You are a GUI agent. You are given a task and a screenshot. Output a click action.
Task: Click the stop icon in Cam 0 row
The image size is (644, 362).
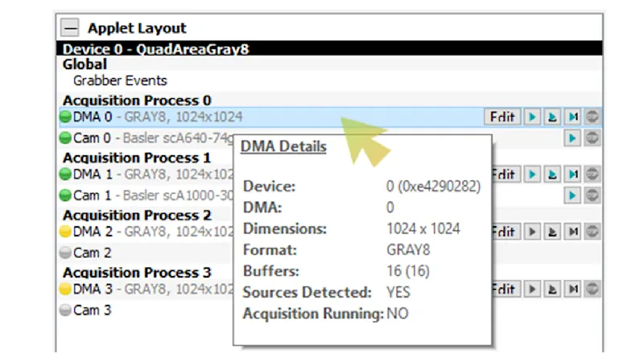(x=593, y=138)
